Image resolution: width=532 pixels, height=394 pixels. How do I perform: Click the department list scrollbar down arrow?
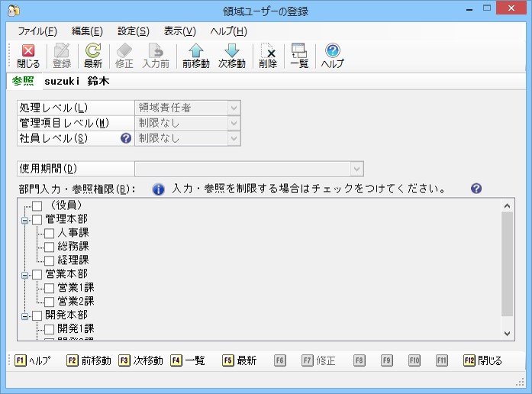point(508,334)
